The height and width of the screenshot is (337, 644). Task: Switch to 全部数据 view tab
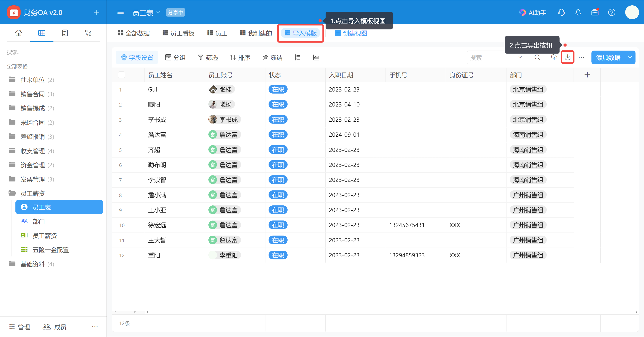click(134, 33)
